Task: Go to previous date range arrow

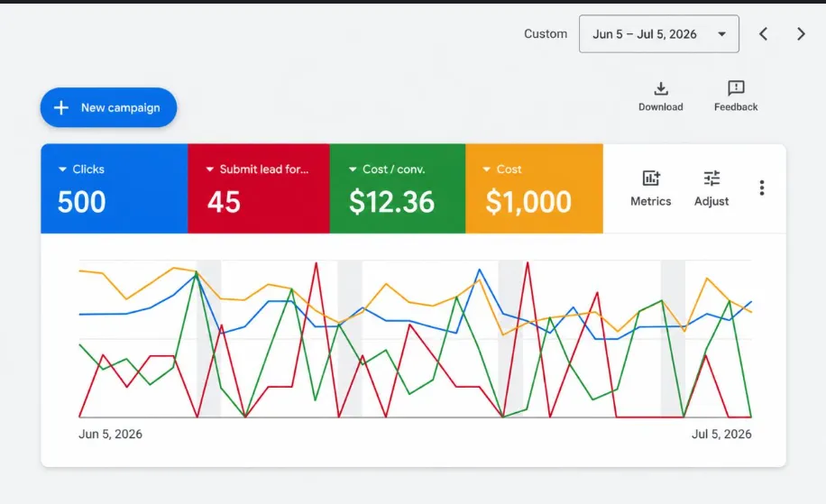Action: 763,34
